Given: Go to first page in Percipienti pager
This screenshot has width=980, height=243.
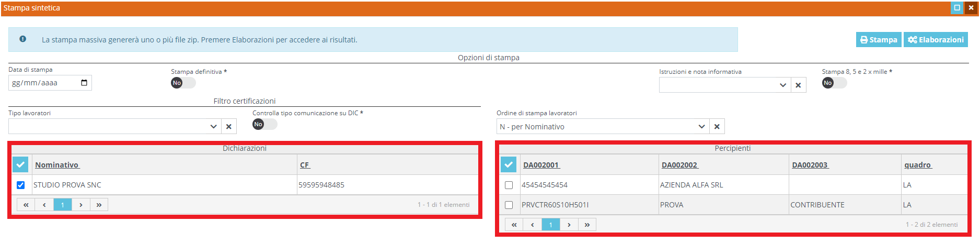Looking at the screenshot, I should [x=514, y=225].
